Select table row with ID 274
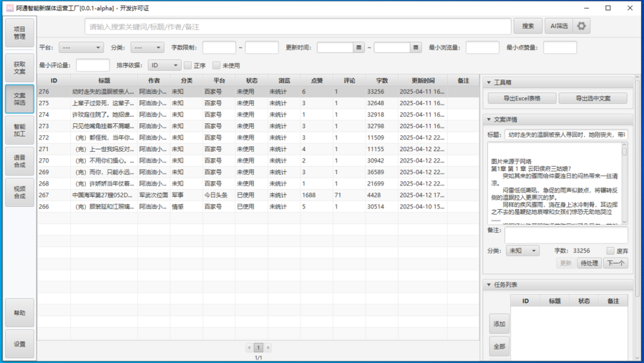The height and width of the screenshot is (363, 644). 258,115
